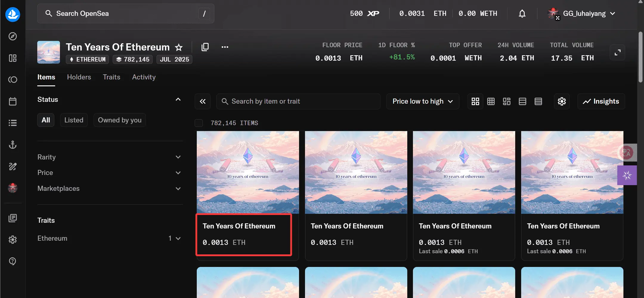Open the items display settings gear
The width and height of the screenshot is (644, 298).
[x=562, y=102]
